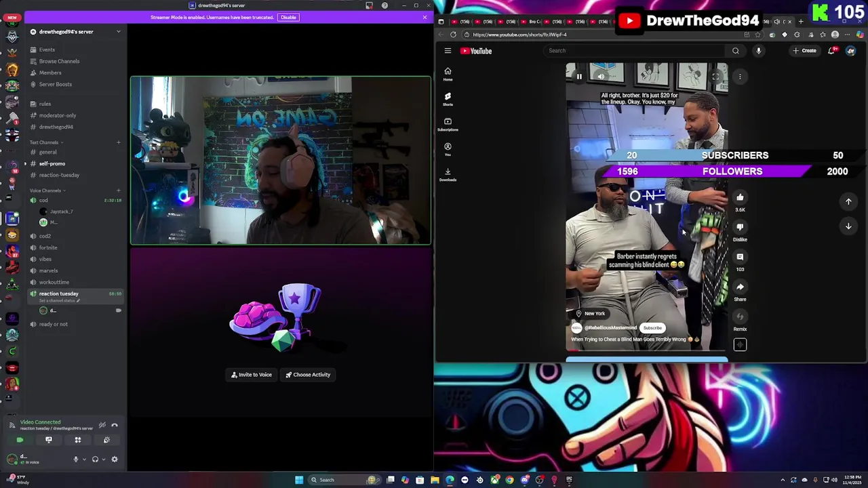This screenshot has height=488, width=868.
Task: Open Members list in Discord sidebar
Action: coord(50,73)
